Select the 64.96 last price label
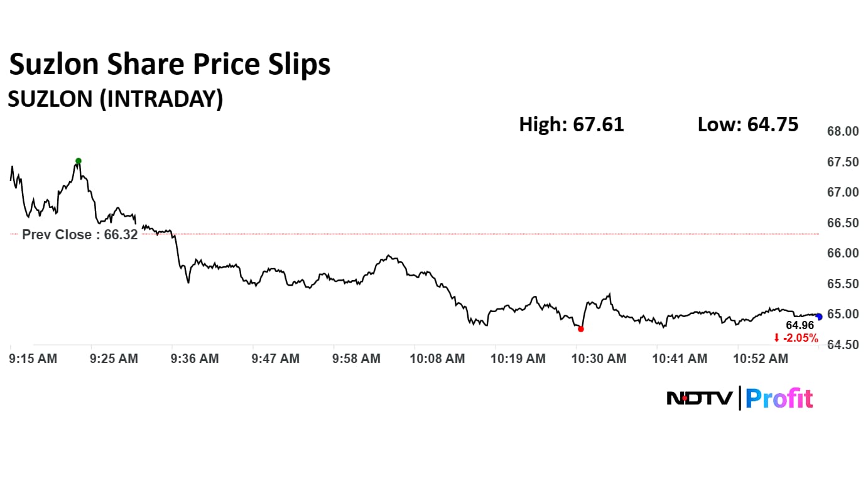 click(800, 325)
